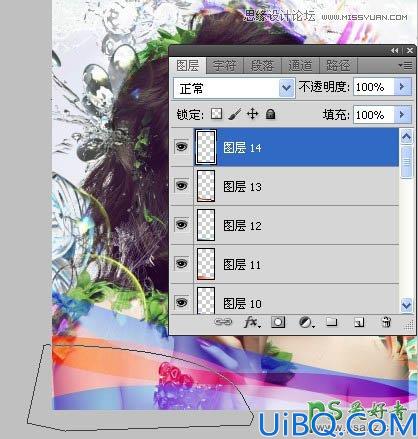This screenshot has width=418, height=439.
Task: Select layer 图层 10 by name
Action: [x=242, y=304]
